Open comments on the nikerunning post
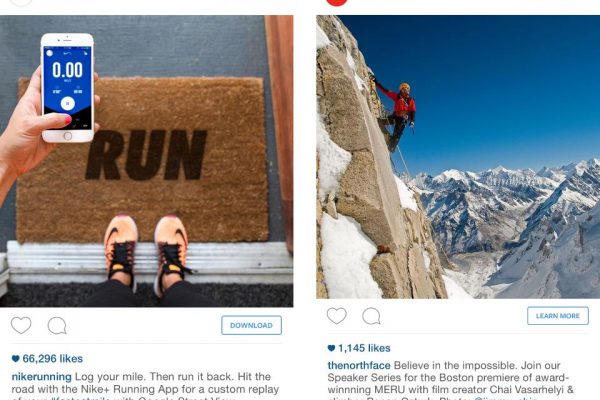This screenshot has height=400, width=600. [x=57, y=326]
